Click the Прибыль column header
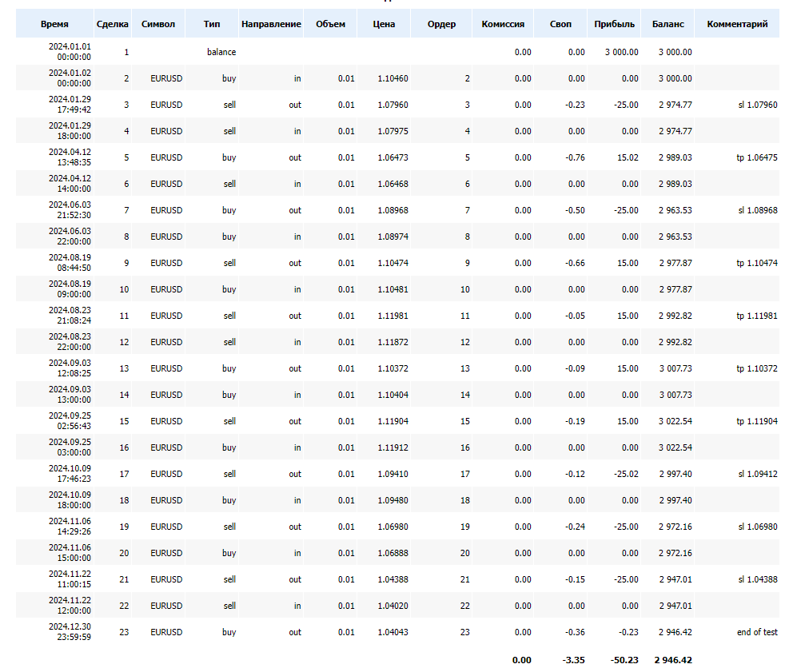 (x=614, y=24)
